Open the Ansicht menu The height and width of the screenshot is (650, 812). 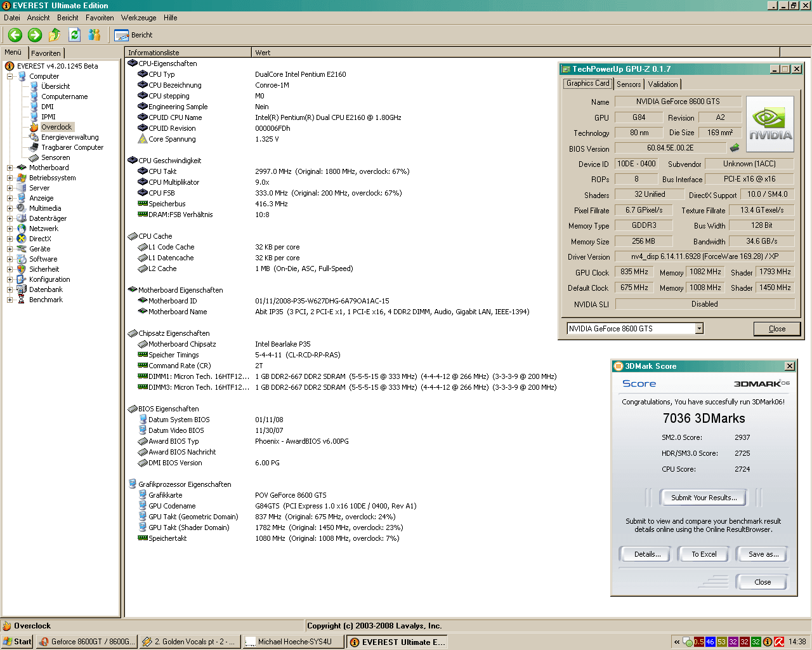pyautogui.click(x=39, y=18)
